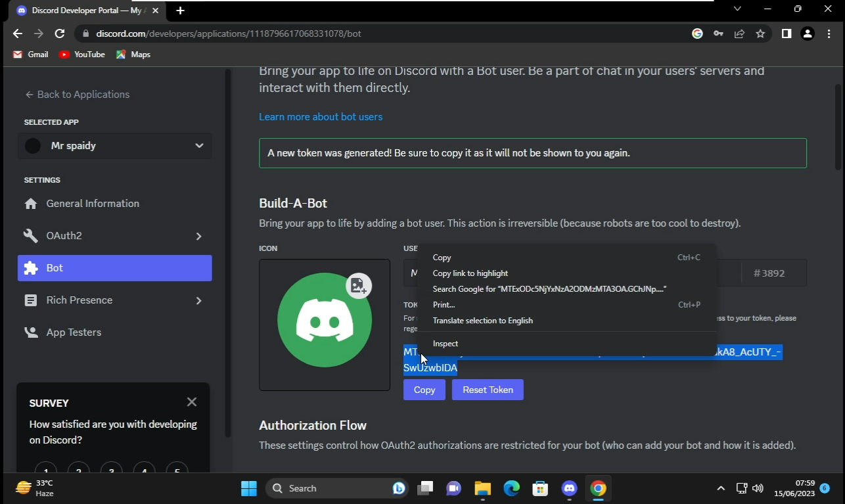The height and width of the screenshot is (504, 845).
Task: Click the Build-A-Bot heading
Action: [x=293, y=204]
